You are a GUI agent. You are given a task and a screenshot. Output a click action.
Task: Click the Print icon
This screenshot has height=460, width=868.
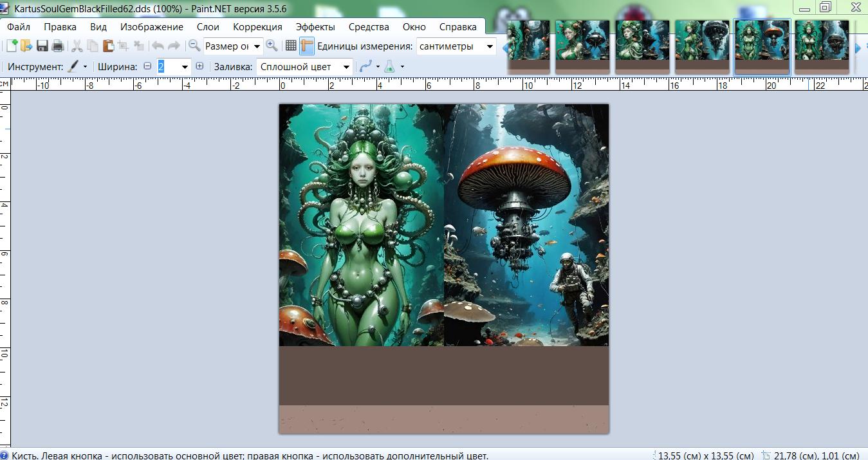click(58, 46)
